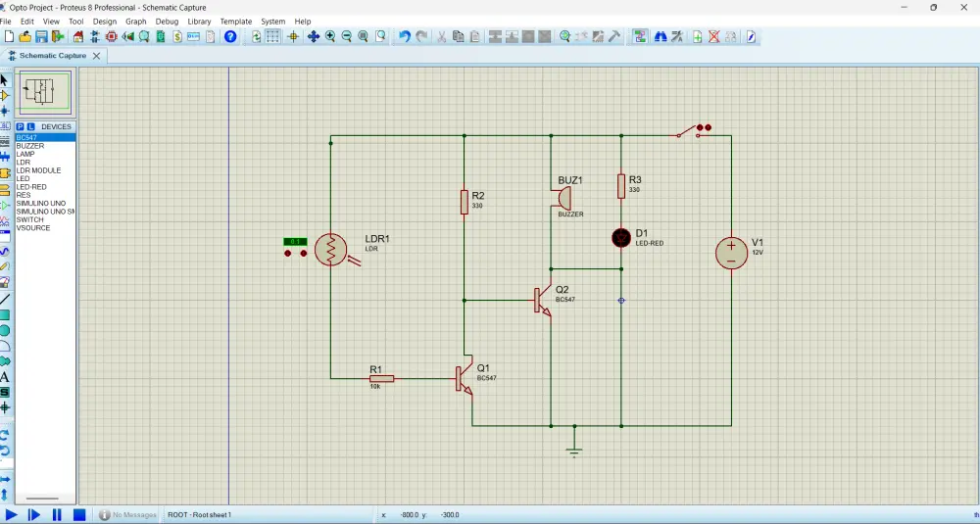Click the Q1 BC547 transistor symbol
Viewport: 980px width, 524px height.
pos(464,379)
